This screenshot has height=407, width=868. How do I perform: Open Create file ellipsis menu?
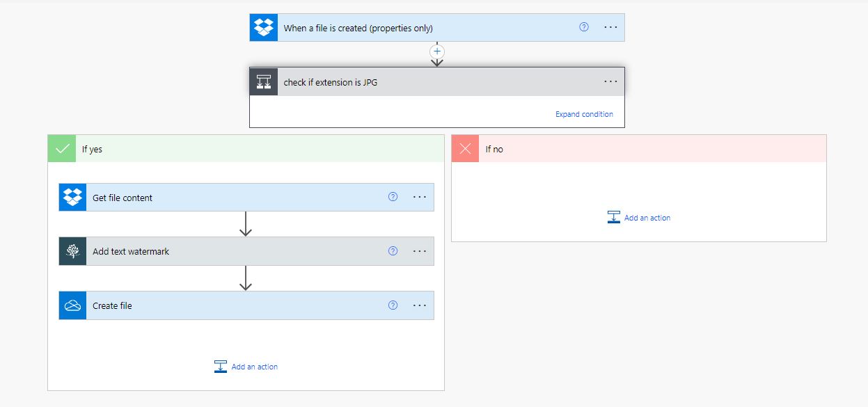(420, 305)
